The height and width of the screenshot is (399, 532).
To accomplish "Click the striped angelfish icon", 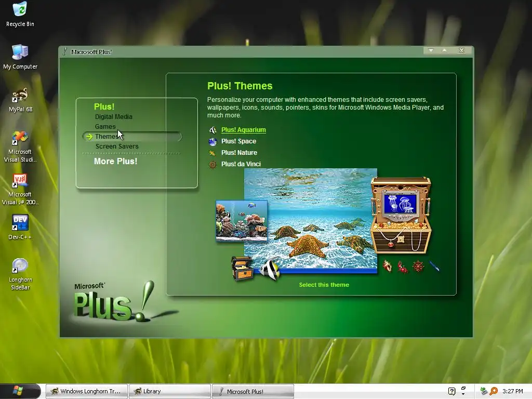I will [270, 270].
